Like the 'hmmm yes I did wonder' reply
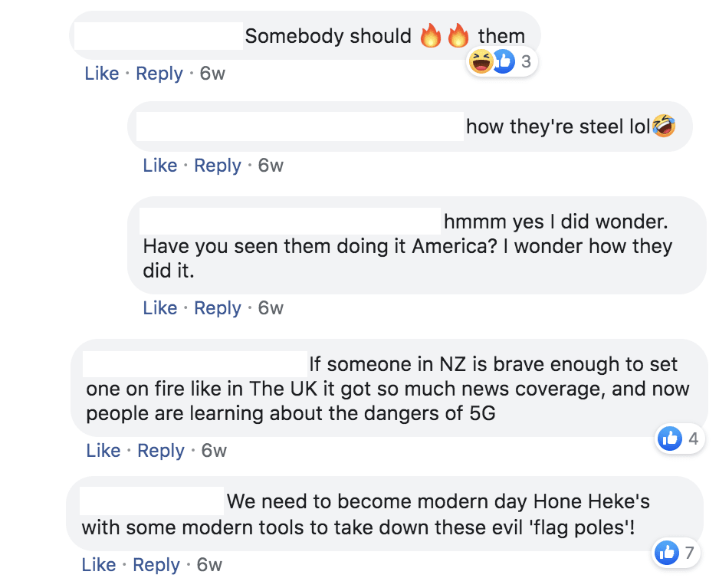The image size is (719, 588). (160, 307)
